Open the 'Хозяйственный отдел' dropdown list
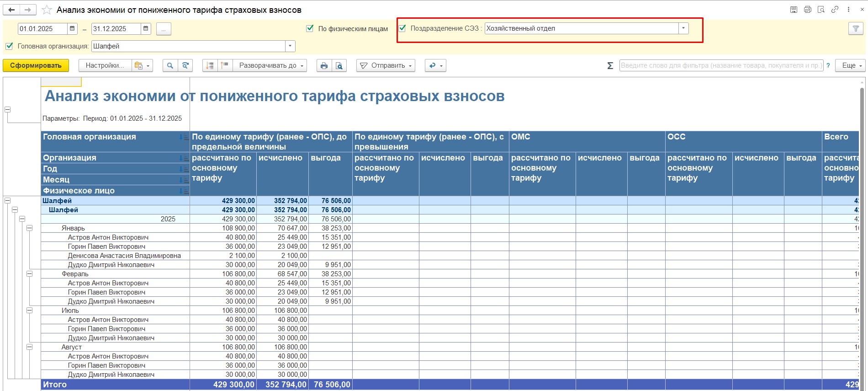Viewport: 868px width, 391px height. pyautogui.click(x=683, y=28)
